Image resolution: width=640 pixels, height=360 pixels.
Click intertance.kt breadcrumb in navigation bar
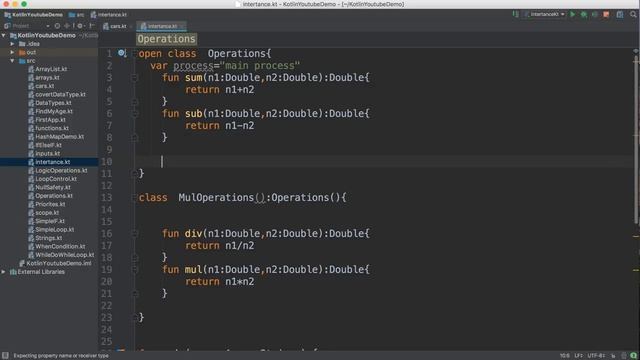tap(109, 15)
